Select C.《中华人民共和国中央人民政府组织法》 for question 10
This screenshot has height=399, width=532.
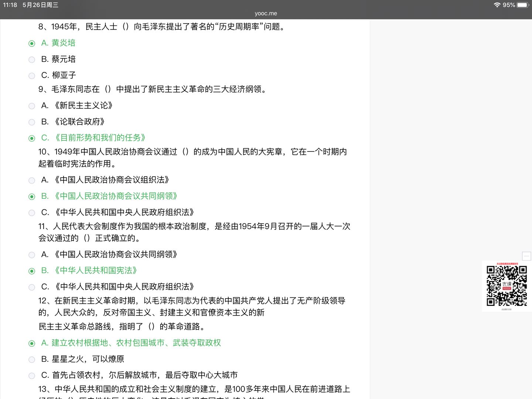tap(32, 213)
